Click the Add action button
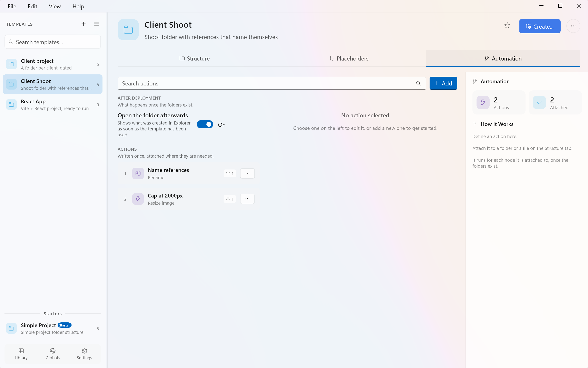The height and width of the screenshot is (368, 588). [x=443, y=83]
